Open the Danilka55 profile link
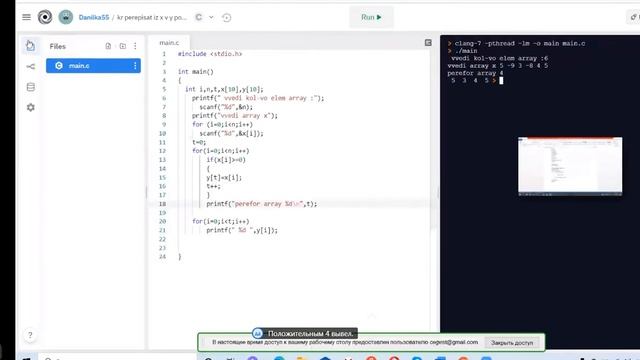Viewport: 640px width, 360px height. (94, 17)
